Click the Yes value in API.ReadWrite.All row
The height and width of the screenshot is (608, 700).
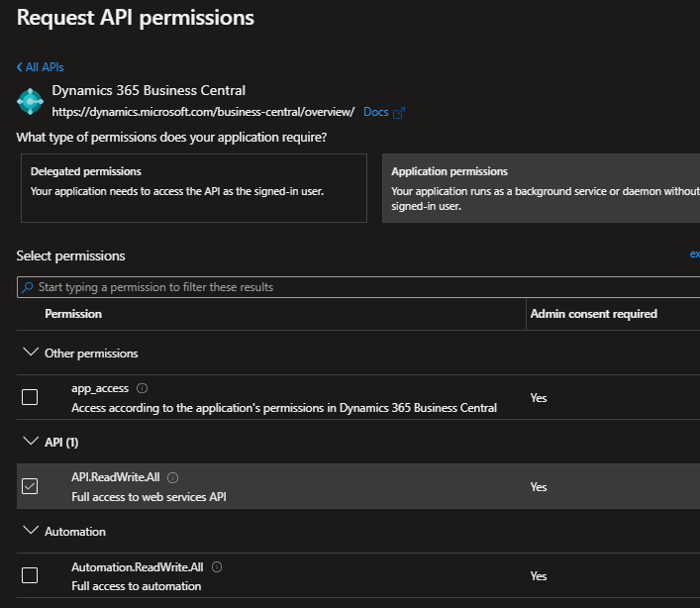(539, 487)
